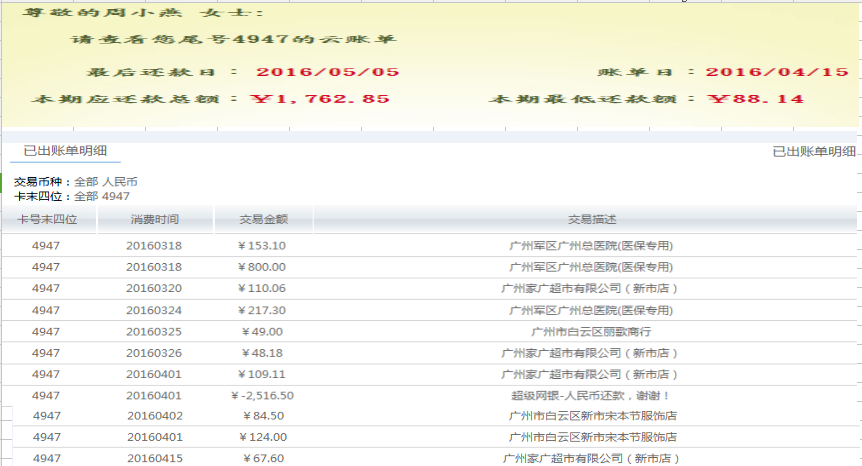Click the 交易金额 column header
Image resolution: width=862 pixels, height=466 pixels.
click(x=263, y=220)
